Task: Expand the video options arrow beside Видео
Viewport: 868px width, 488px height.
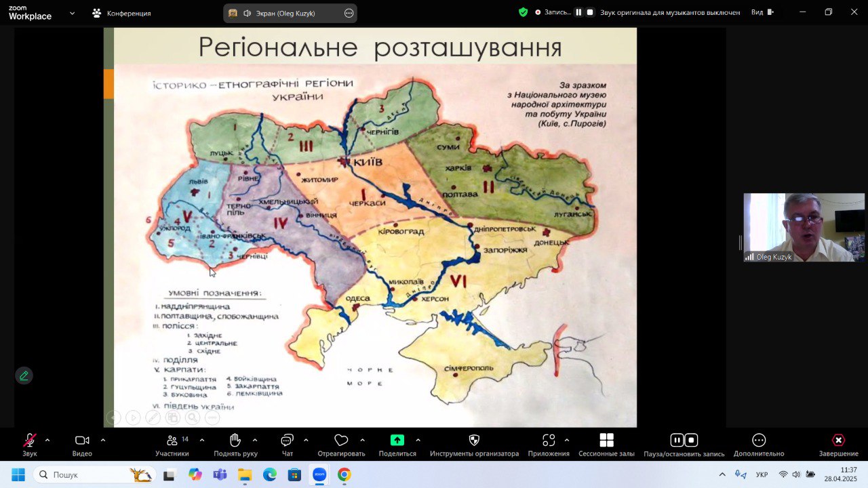Action: [103, 440]
